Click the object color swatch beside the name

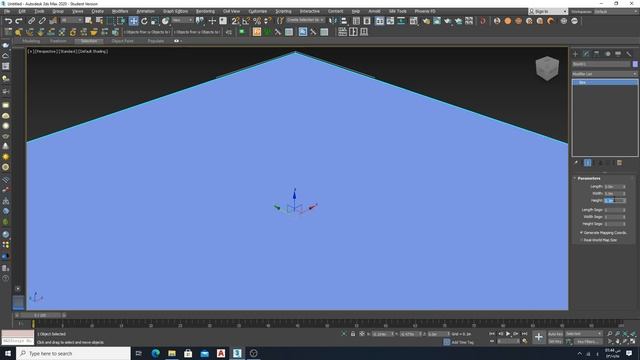coord(635,64)
